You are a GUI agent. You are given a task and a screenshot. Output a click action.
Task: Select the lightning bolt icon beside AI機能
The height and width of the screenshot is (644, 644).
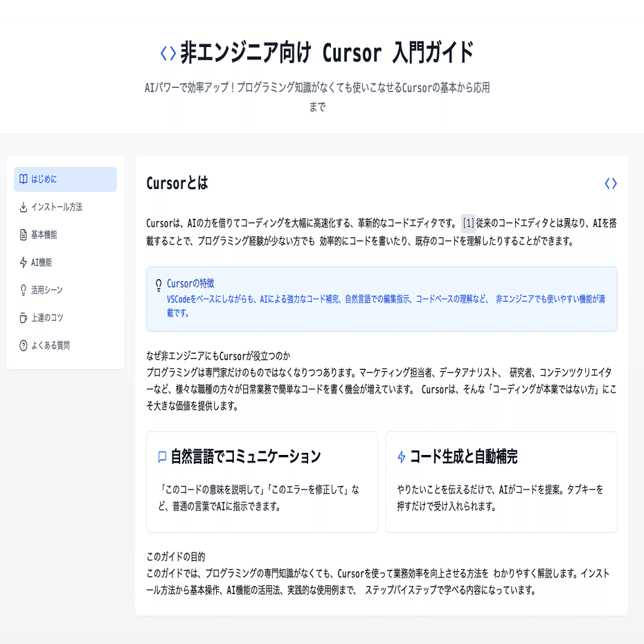[23, 262]
